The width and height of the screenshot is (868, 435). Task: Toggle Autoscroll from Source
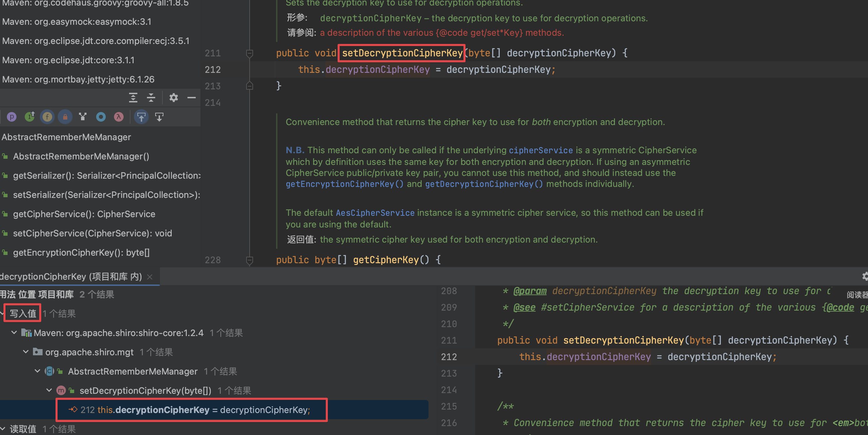(x=159, y=117)
